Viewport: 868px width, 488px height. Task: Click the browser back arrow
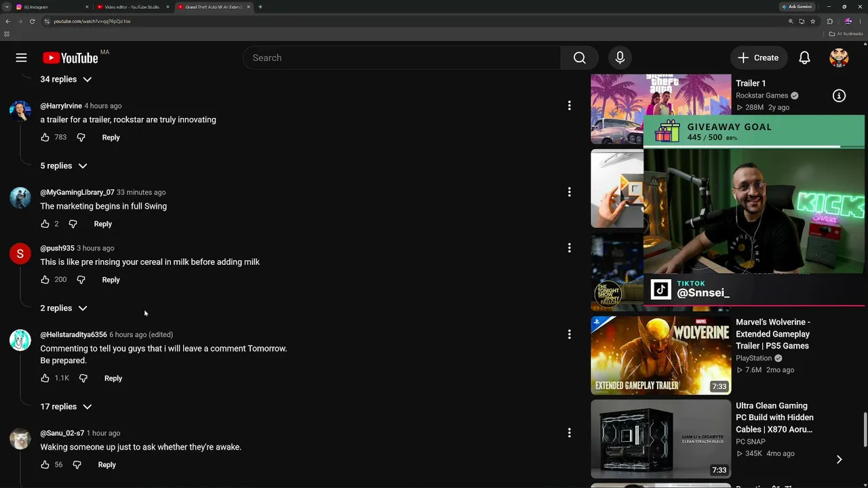tap(8, 21)
